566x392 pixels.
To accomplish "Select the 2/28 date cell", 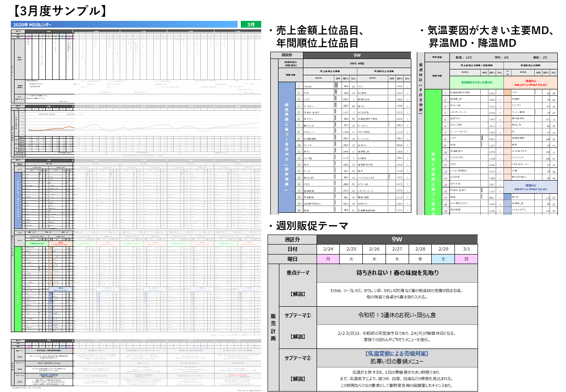I will (420, 249).
